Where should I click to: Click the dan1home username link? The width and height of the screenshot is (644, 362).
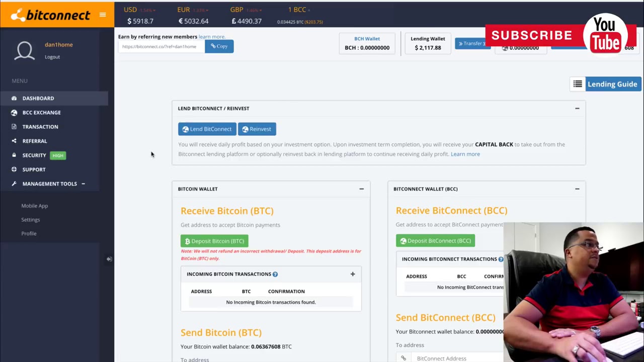point(59,45)
